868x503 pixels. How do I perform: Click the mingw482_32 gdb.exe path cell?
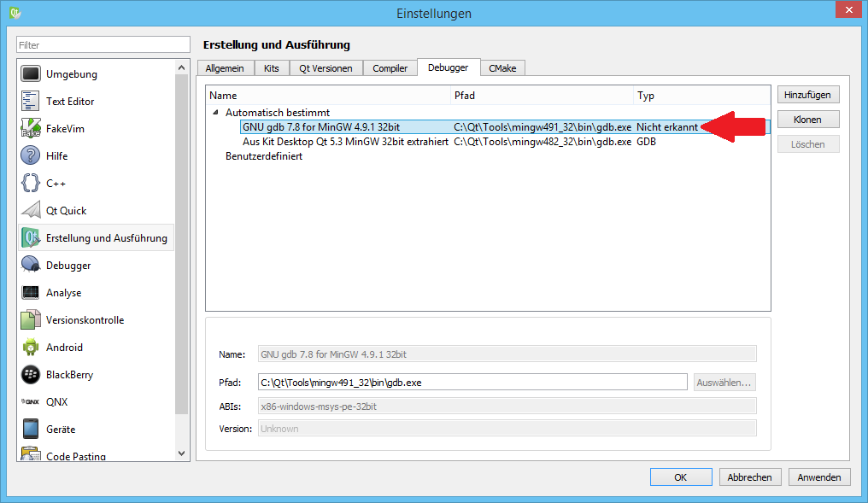coord(542,142)
